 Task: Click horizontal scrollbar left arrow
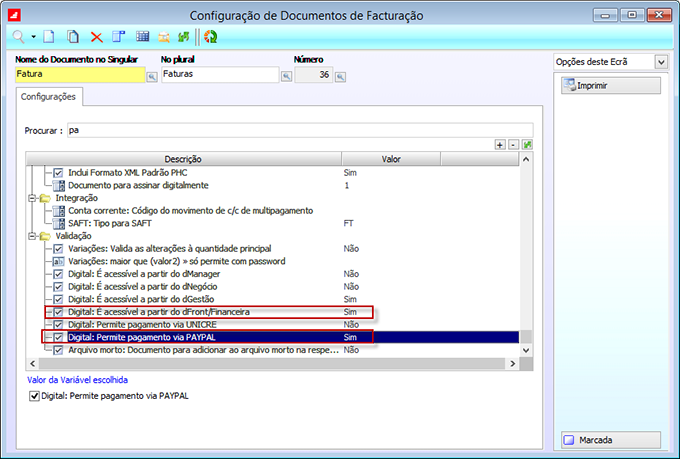click(x=33, y=364)
